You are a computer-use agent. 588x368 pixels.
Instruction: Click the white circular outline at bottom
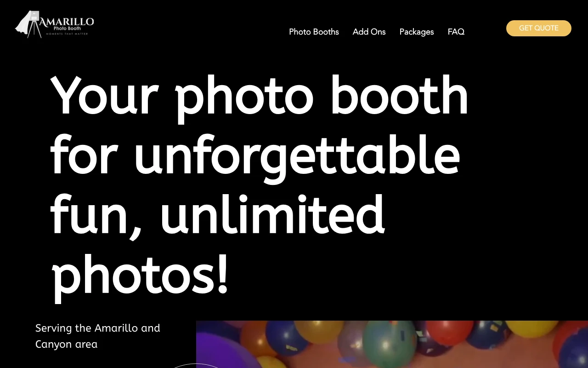point(196,365)
